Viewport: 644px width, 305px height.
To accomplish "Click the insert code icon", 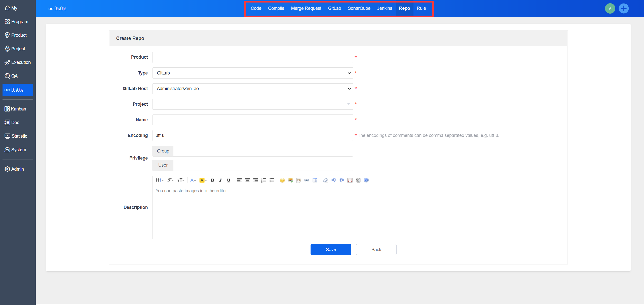I will (x=298, y=180).
